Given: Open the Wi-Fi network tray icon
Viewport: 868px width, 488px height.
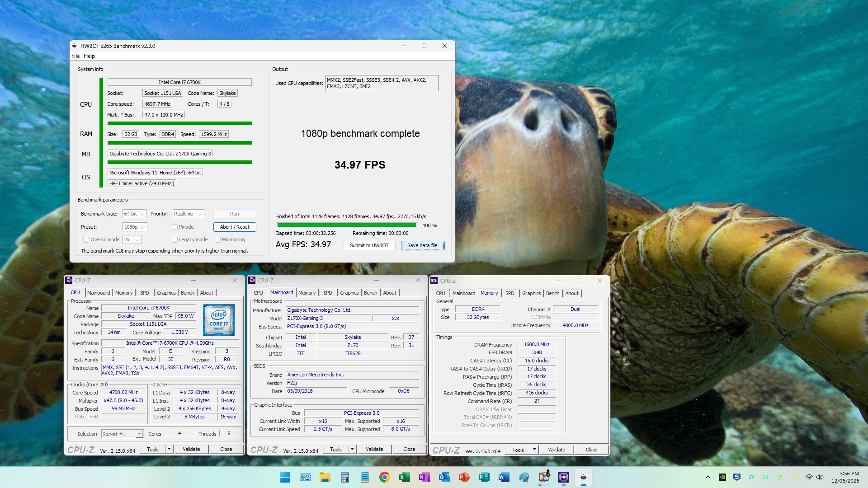Looking at the screenshot, I should tap(809, 477).
